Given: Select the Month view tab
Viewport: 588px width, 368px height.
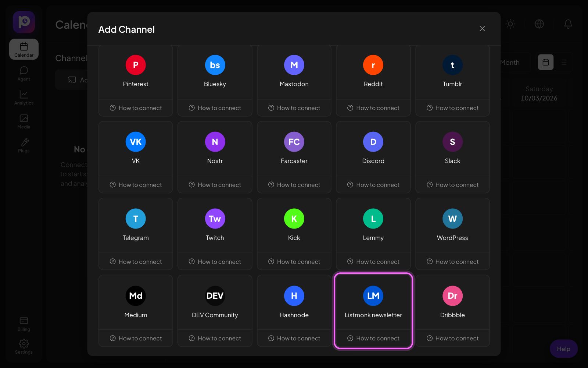Looking at the screenshot, I should click(x=510, y=63).
